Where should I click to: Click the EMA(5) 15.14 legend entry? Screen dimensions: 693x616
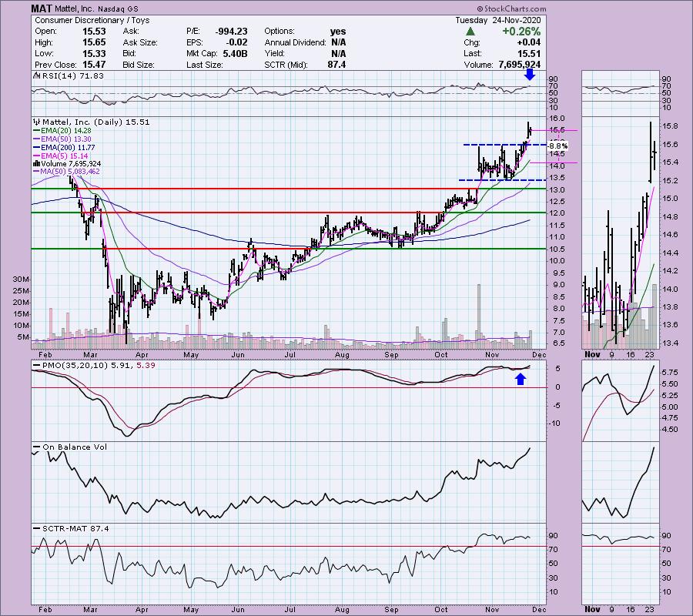tap(64, 156)
